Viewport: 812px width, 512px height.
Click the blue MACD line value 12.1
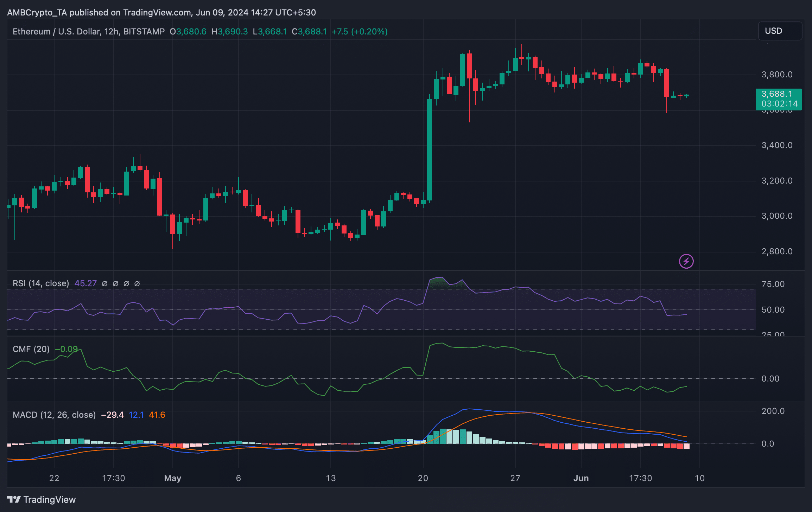click(x=136, y=415)
